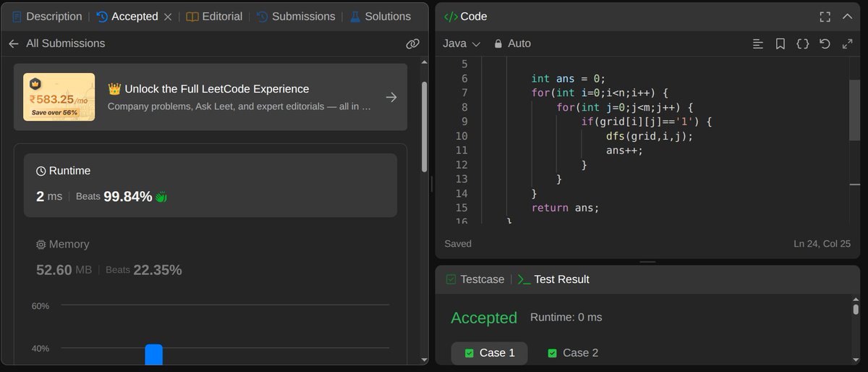Click the Saved status text
Image resolution: width=868 pixels, height=372 pixels.
tap(458, 244)
